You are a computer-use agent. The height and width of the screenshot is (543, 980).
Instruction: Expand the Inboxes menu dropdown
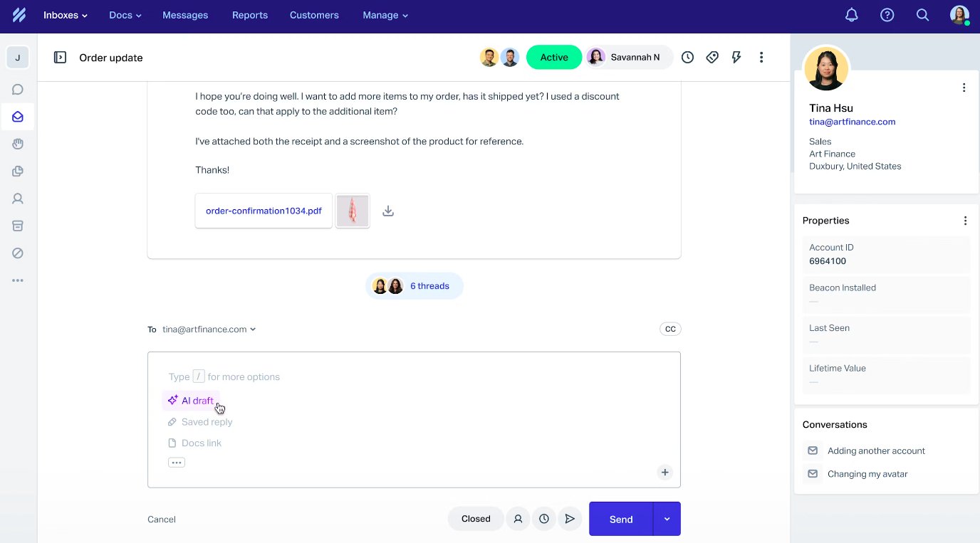[66, 15]
